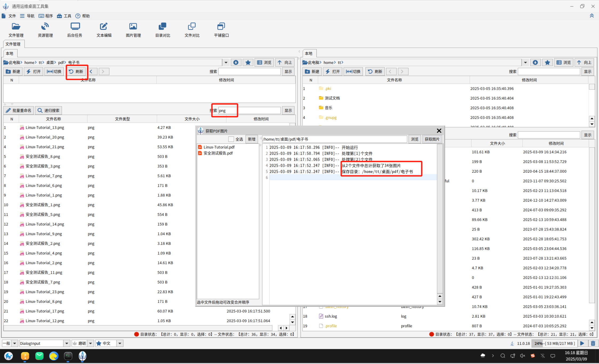Image resolution: width=599 pixels, height=364 pixels.
Task: Click the memory usage bar 24%
Action: click(554, 343)
